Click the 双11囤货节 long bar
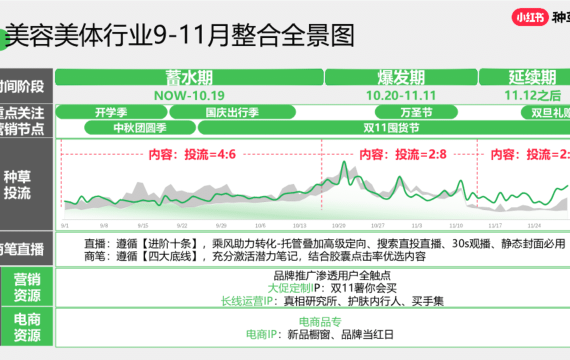Screen dimensions: 570x360 (x=384, y=128)
